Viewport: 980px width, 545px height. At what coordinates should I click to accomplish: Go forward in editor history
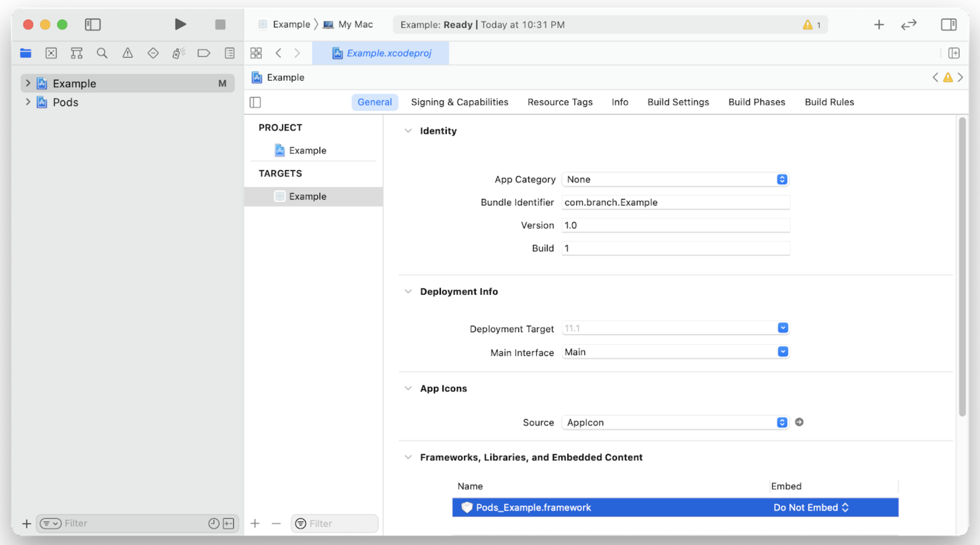[297, 53]
